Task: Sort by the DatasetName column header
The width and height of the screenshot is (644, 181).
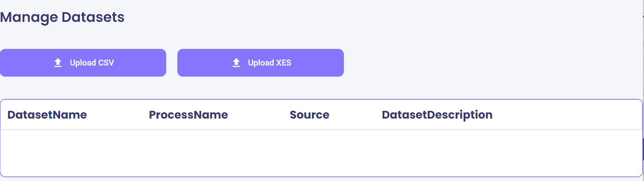Action: [x=47, y=115]
